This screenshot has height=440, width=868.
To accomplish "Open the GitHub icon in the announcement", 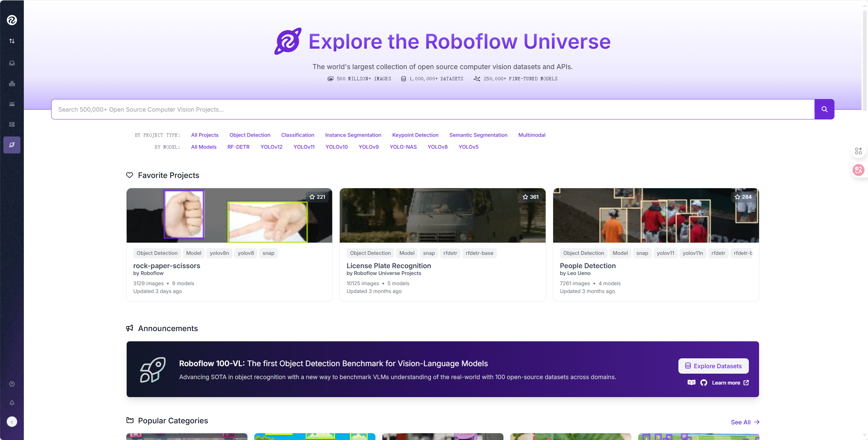I will click(x=704, y=383).
